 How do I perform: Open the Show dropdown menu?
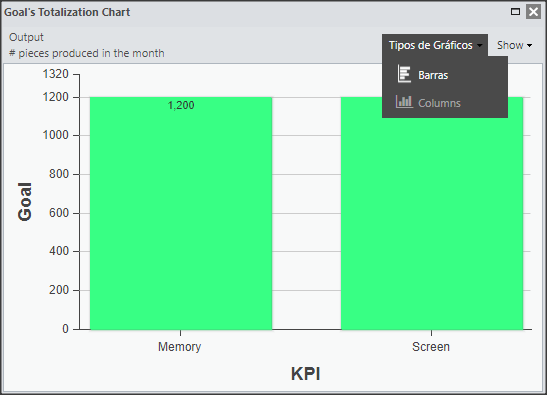(515, 45)
